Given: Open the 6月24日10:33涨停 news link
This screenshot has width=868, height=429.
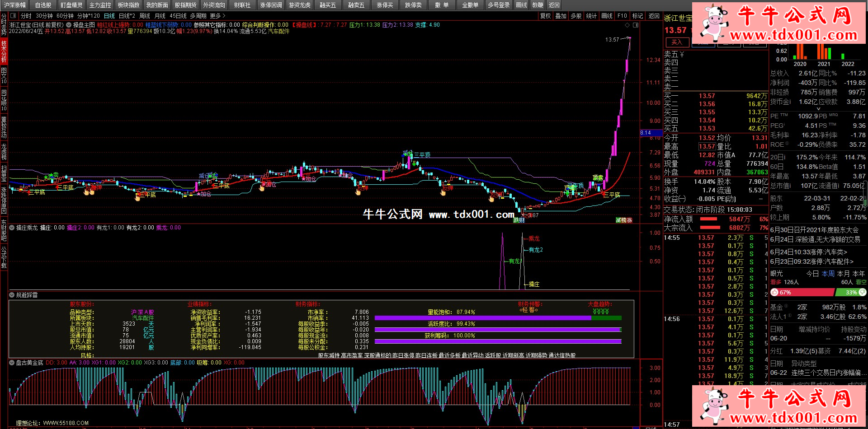Looking at the screenshot, I should pos(809,252).
